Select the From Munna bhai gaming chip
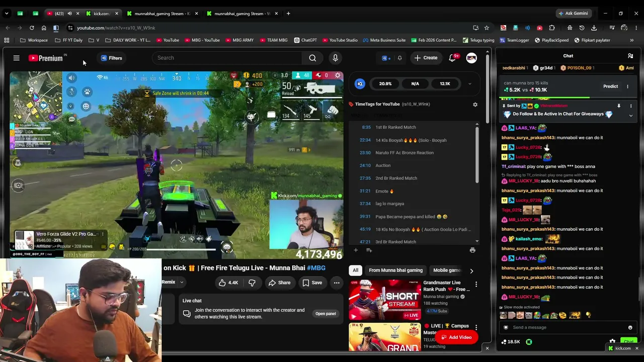The height and width of the screenshot is (362, 644). tap(395, 270)
